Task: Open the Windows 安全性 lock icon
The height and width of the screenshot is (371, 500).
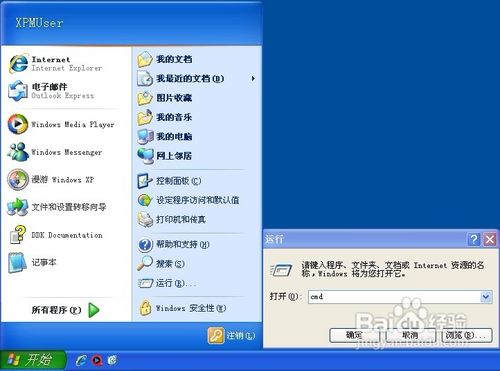Action: [x=145, y=308]
